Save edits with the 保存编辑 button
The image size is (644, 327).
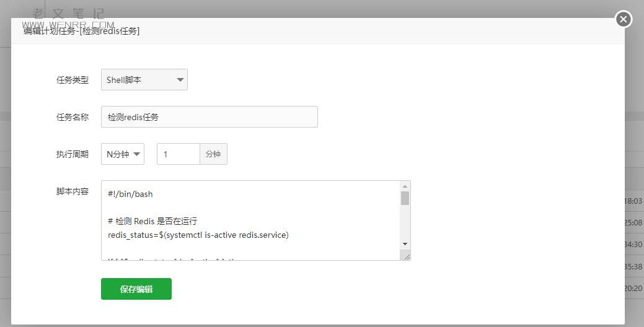136,289
